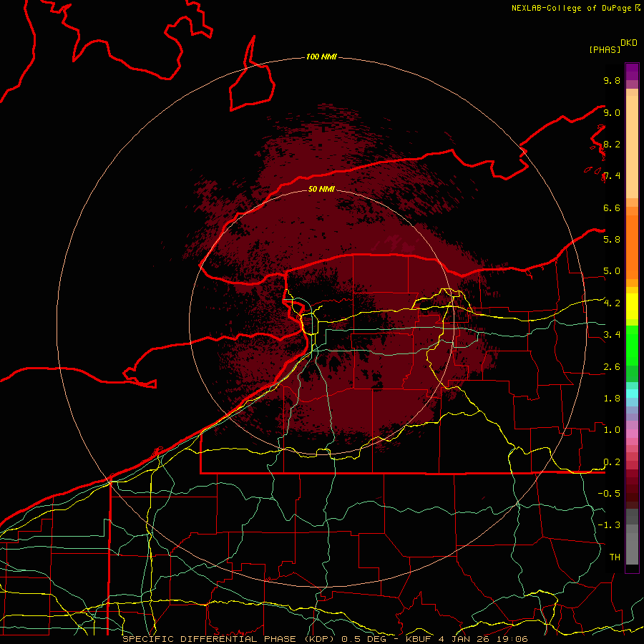Click the purple segment at the top of the color bar
Image resolution: width=644 pixels, height=644 pixels.
[x=632, y=72]
